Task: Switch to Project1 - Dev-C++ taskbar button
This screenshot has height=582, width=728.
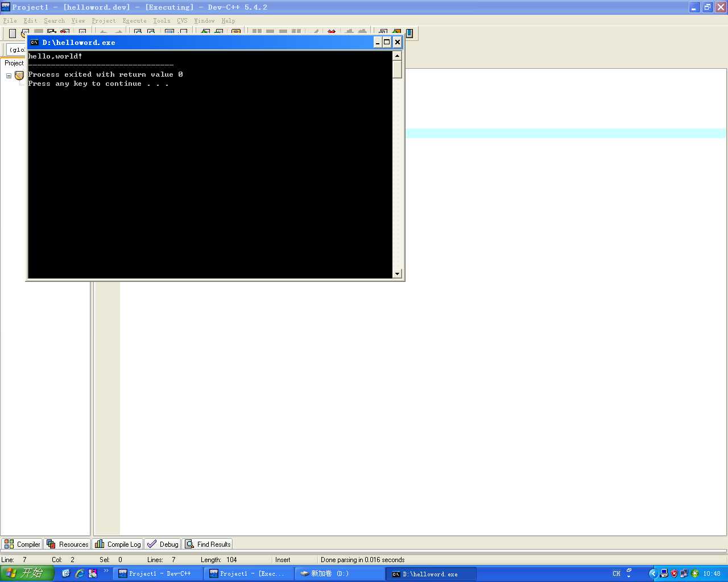Action: point(158,574)
